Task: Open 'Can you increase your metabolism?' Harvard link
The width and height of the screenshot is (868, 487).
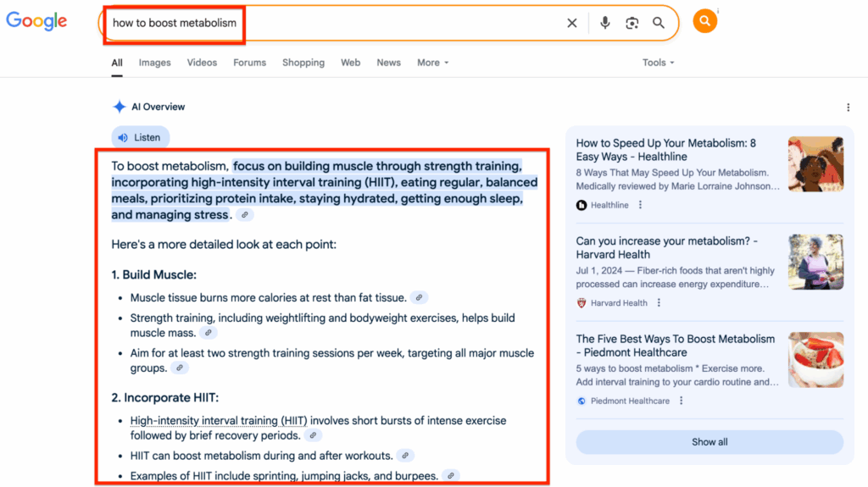Action: (x=666, y=248)
